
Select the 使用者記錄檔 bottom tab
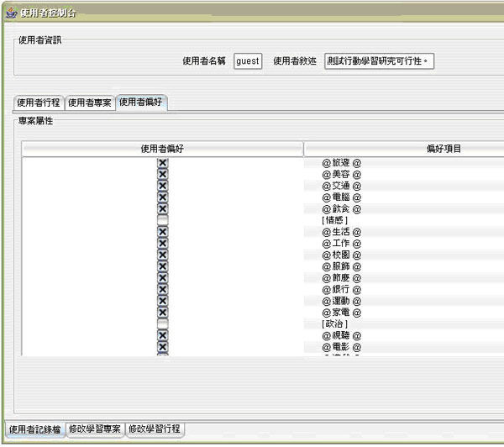pos(34,429)
